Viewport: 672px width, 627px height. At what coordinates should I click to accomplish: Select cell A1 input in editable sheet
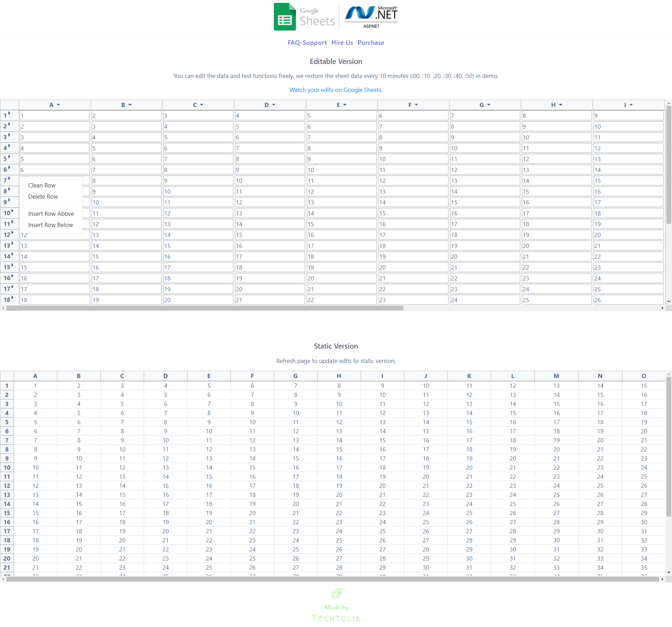coord(55,115)
